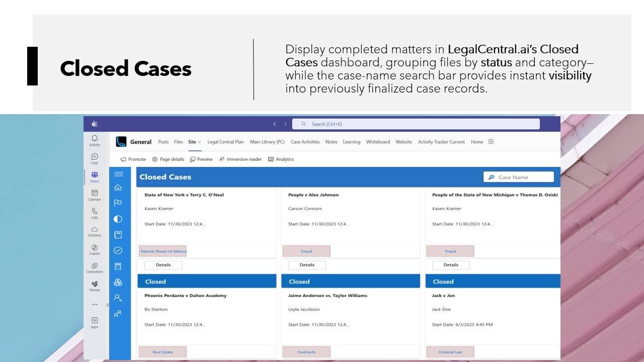
Task: Click Details for People v Alex Johnson
Action: tap(307, 265)
